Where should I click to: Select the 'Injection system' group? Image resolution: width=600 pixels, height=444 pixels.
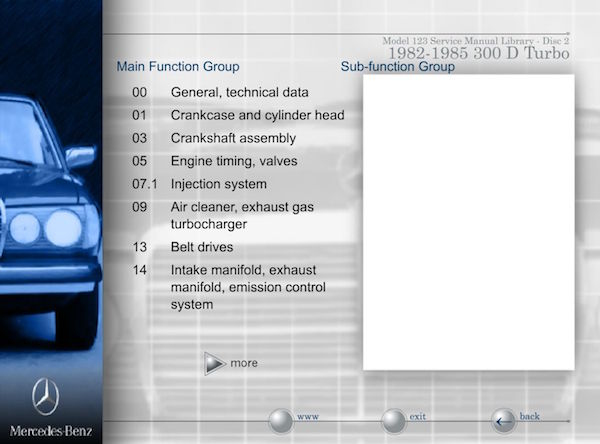[219, 184]
